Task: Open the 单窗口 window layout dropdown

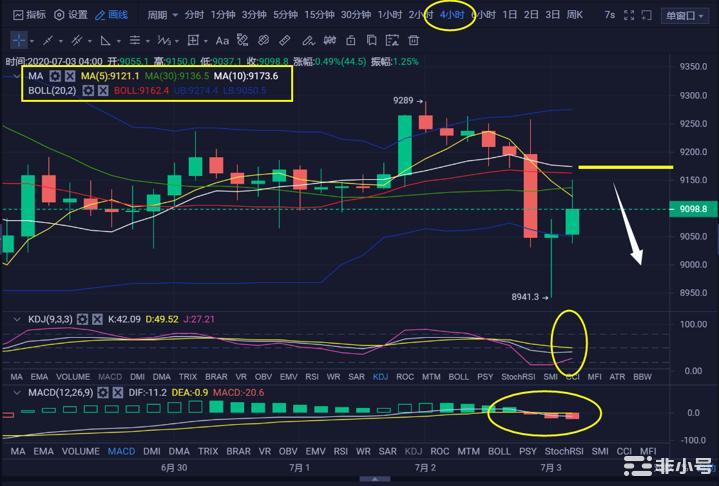Action: 686,16
